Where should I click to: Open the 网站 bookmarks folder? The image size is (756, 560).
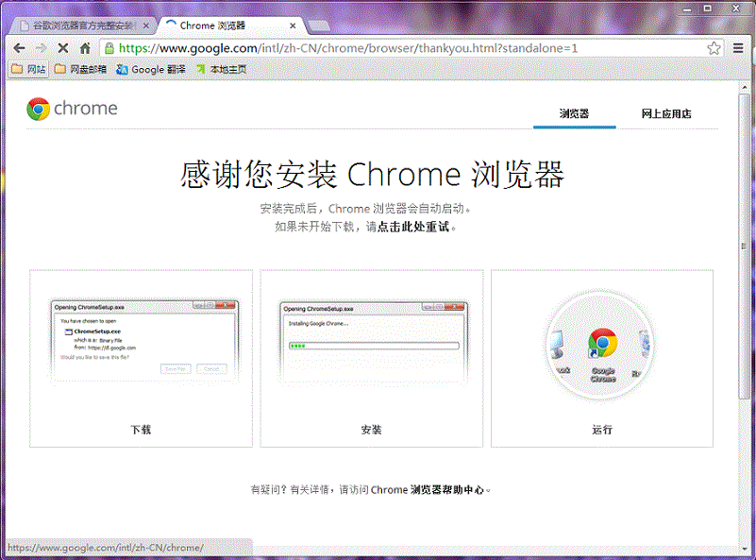[x=29, y=70]
